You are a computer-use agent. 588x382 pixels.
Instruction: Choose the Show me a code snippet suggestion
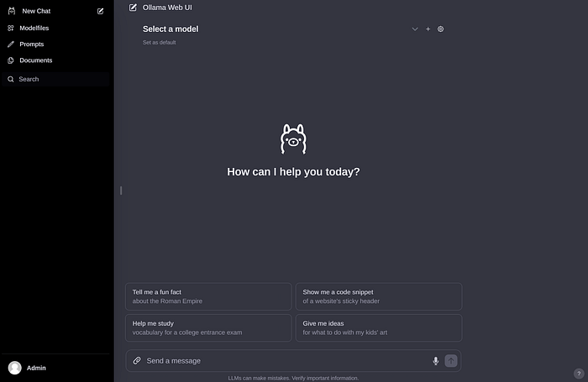379,296
